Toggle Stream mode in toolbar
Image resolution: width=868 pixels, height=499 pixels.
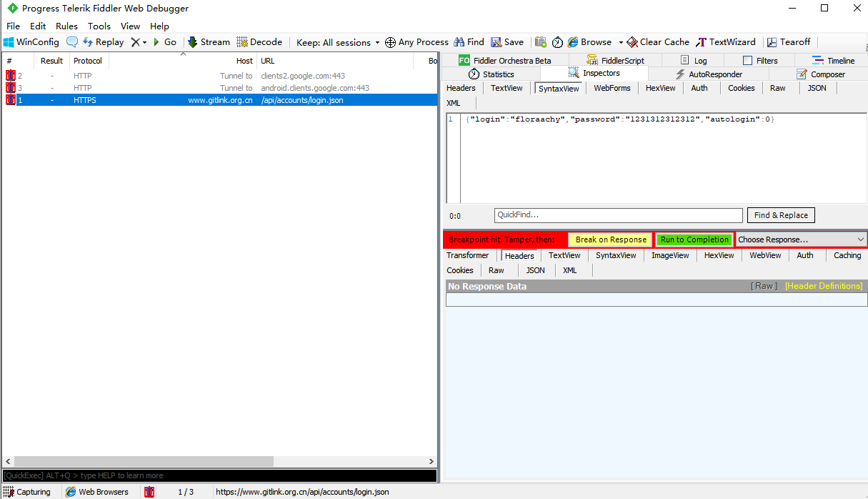coord(209,42)
